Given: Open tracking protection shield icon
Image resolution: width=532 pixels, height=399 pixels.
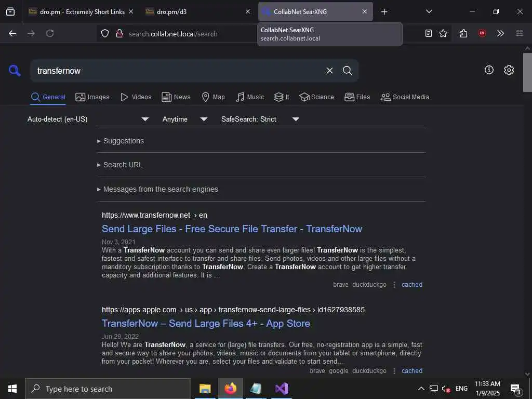Looking at the screenshot, I should click(105, 33).
